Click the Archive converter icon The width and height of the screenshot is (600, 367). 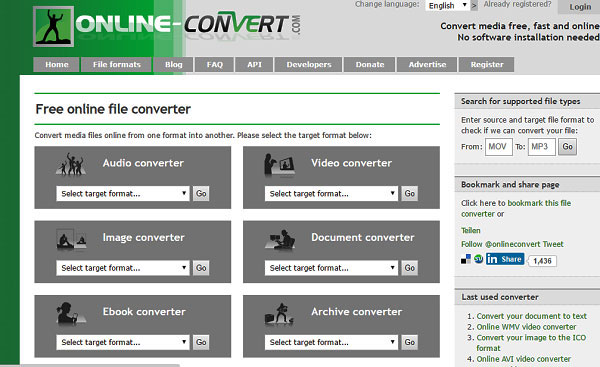tap(279, 314)
